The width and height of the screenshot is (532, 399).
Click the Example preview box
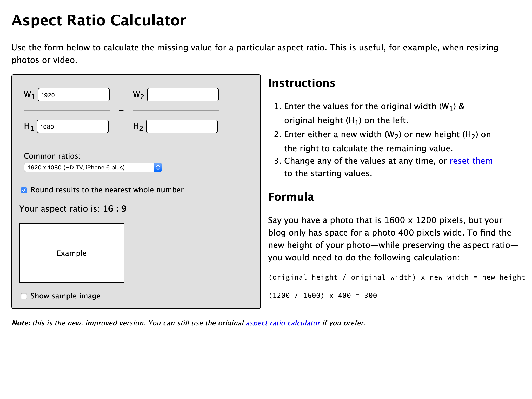72,253
